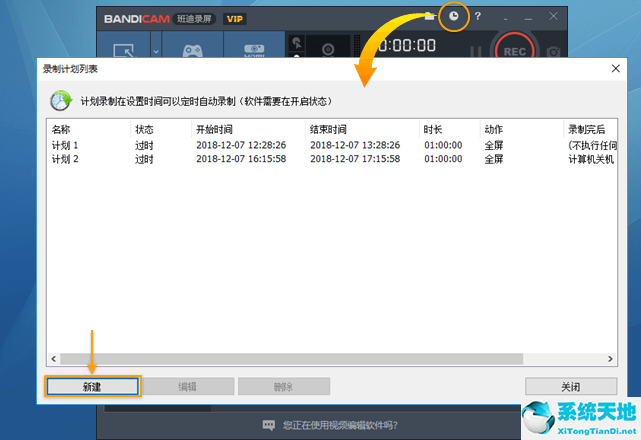The height and width of the screenshot is (440, 641).
Task: Open the schedule recording clock icon in Bandicam
Action: pyautogui.click(x=453, y=16)
